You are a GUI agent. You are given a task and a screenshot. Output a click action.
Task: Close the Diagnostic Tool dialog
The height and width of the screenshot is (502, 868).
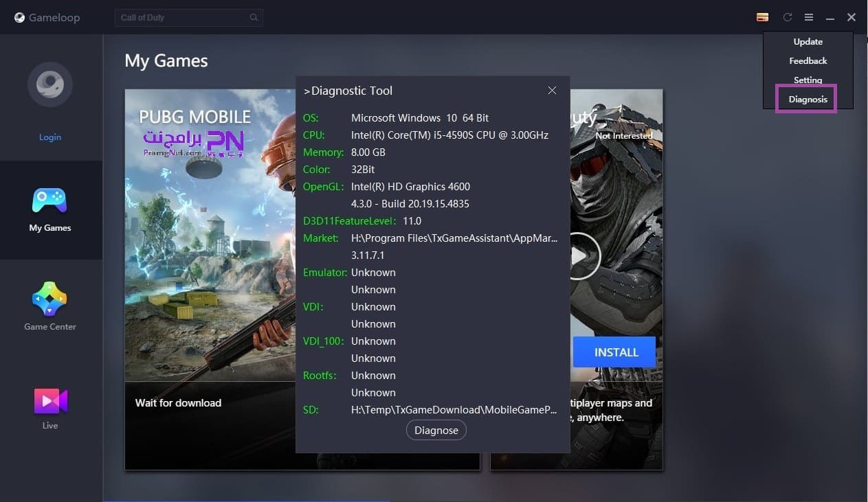tap(552, 91)
